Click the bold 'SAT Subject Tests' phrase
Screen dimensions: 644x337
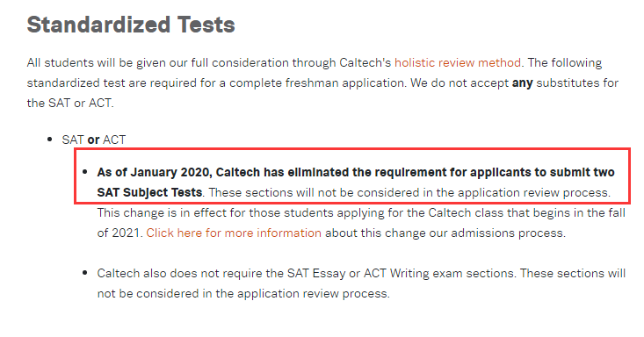click(x=149, y=192)
